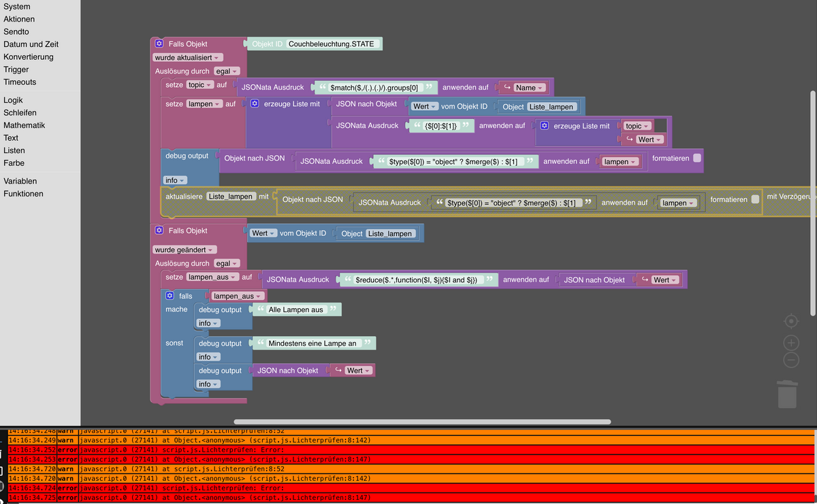Open info level dropdown above aktualisiere block
This screenshot has height=504, width=817.
point(176,180)
